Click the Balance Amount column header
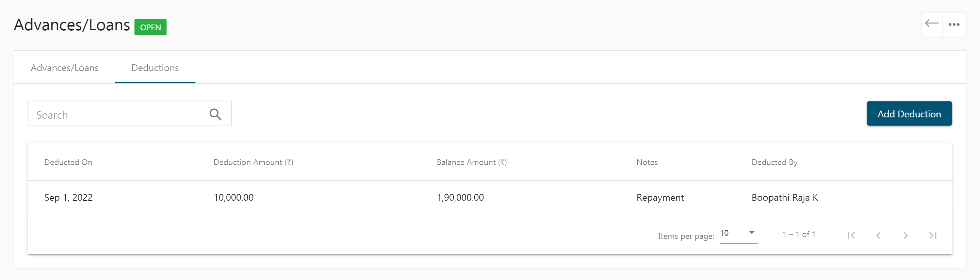 pos(471,162)
